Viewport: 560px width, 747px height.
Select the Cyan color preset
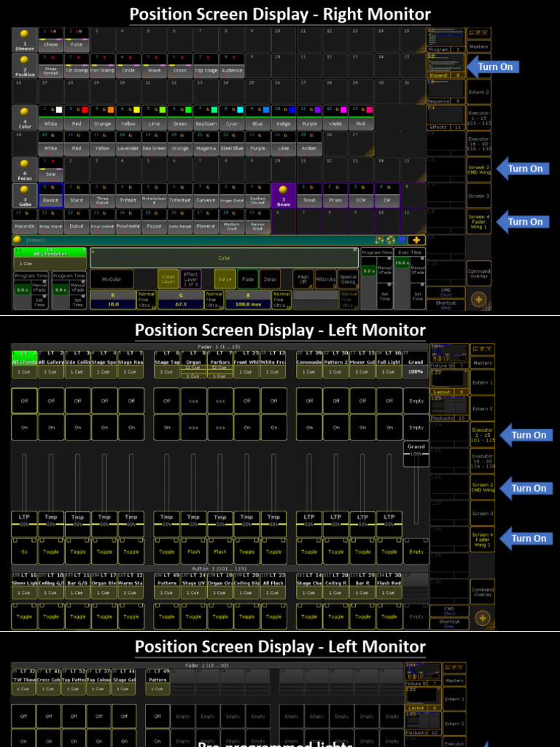[232, 118]
